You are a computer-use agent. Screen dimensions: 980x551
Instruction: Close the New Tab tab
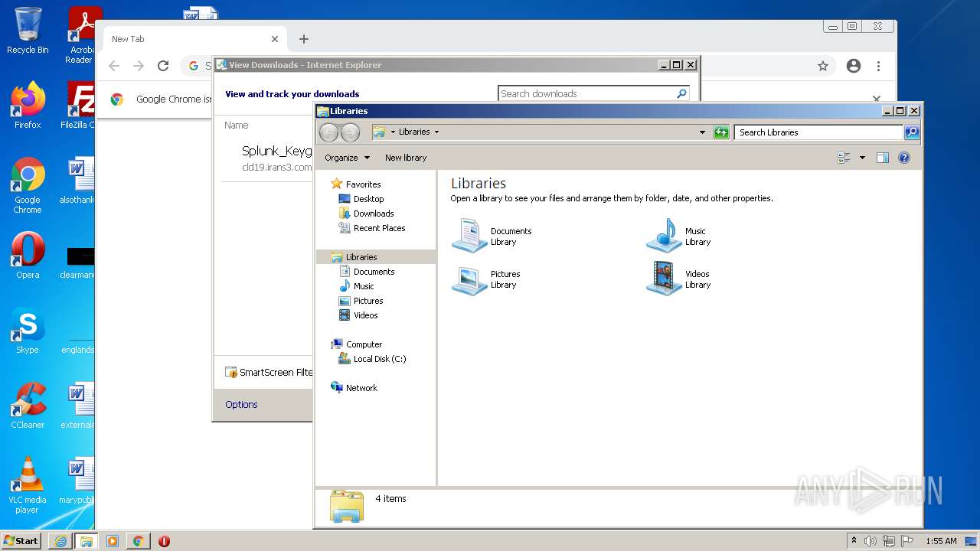(x=275, y=39)
